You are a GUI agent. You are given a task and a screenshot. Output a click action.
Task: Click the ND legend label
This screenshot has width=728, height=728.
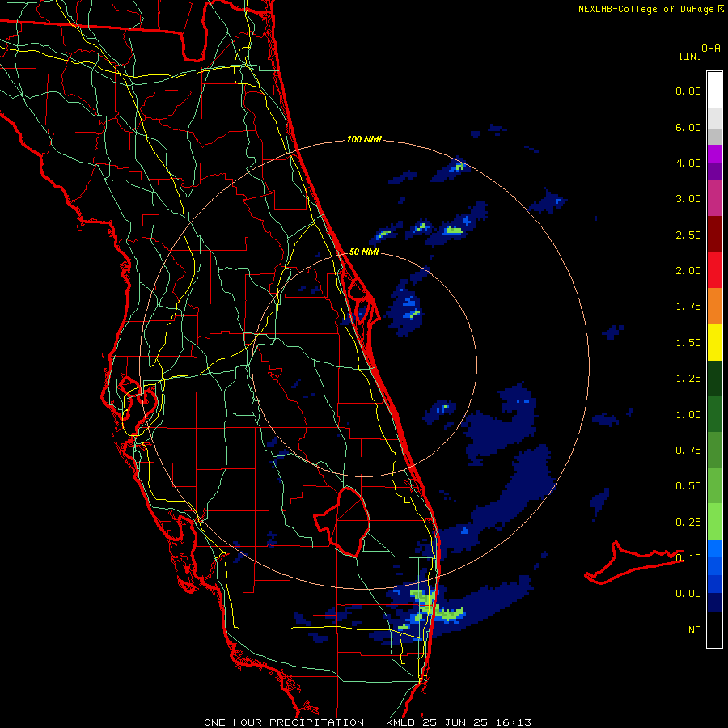[x=695, y=630]
